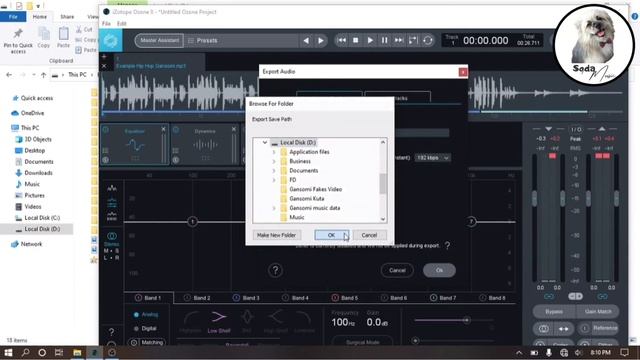Click EQ node 1 on the curve

192,222
